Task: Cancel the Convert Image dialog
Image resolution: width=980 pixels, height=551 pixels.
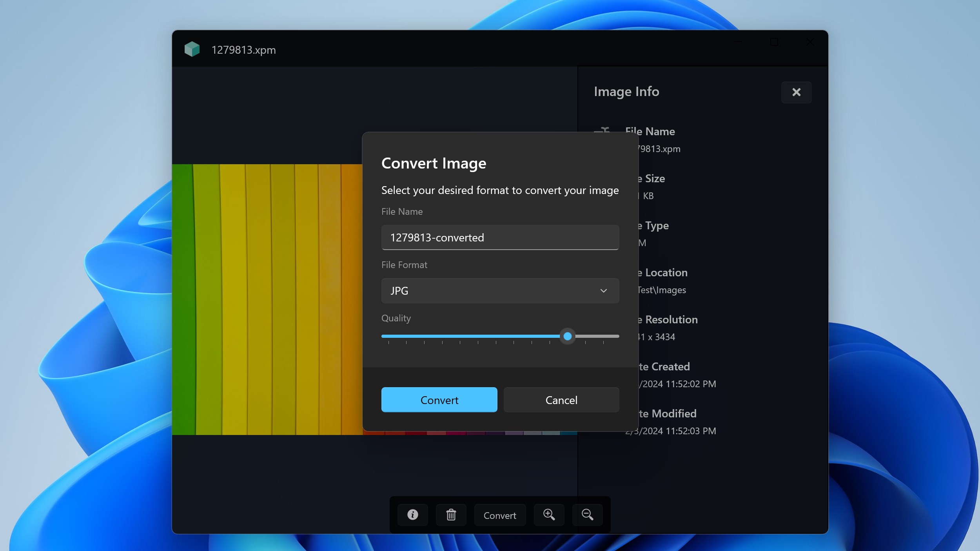Action: click(x=561, y=400)
